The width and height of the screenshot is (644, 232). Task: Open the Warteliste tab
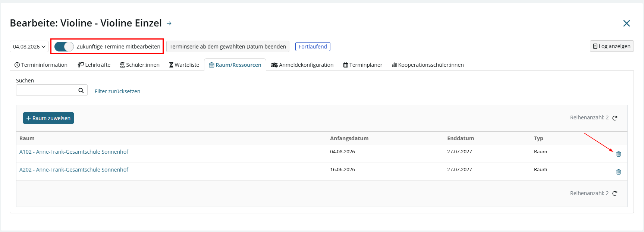point(184,65)
